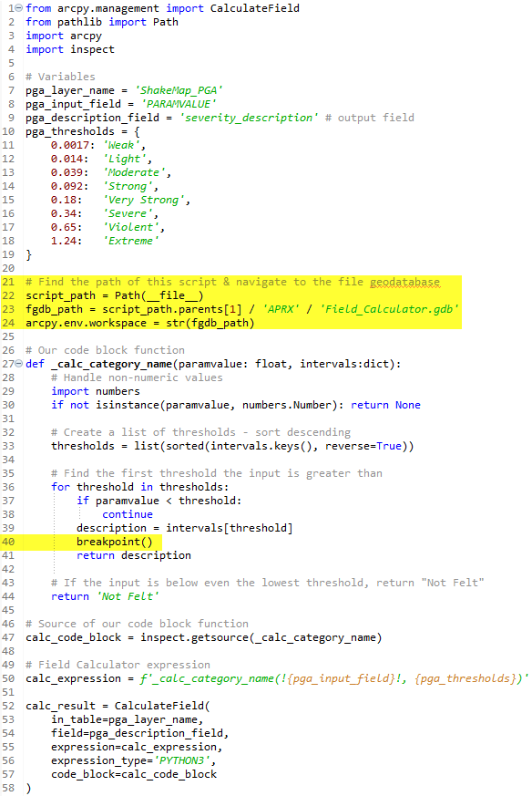Collapse the import block fold on line 1
The width and height of the screenshot is (532, 796).
tap(19, 8)
